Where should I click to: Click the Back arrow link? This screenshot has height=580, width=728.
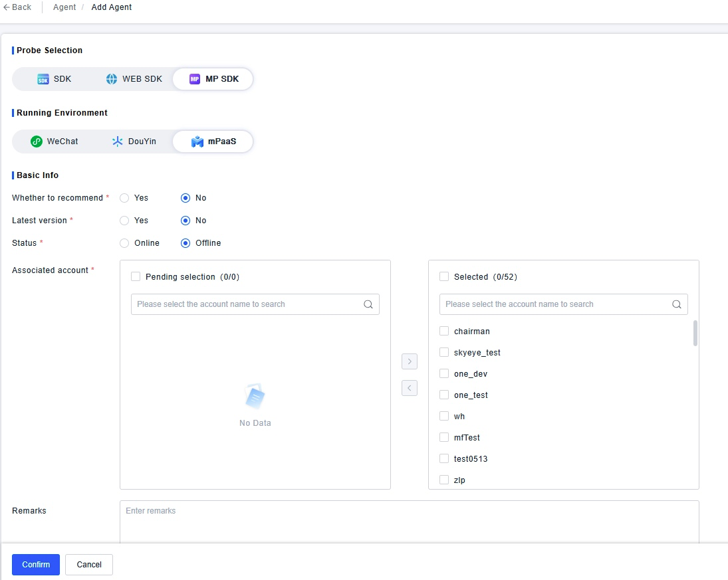17,7
